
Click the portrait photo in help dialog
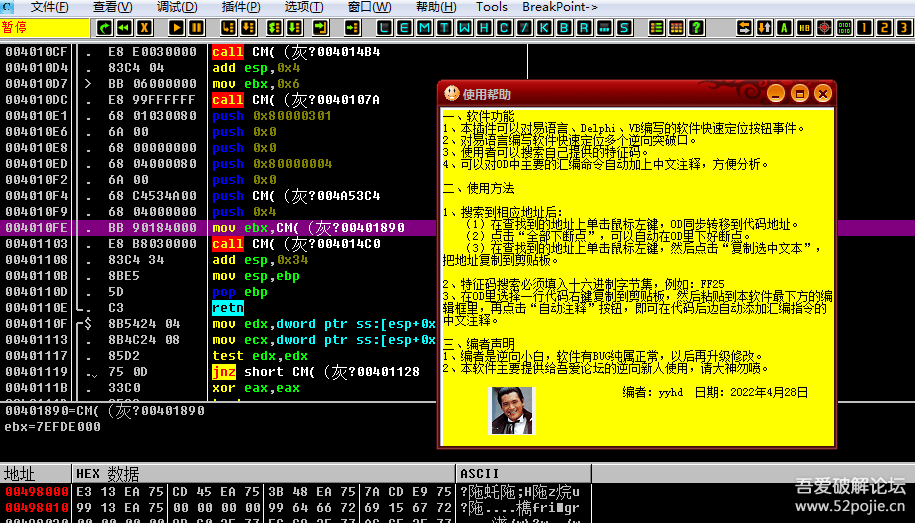pos(512,410)
